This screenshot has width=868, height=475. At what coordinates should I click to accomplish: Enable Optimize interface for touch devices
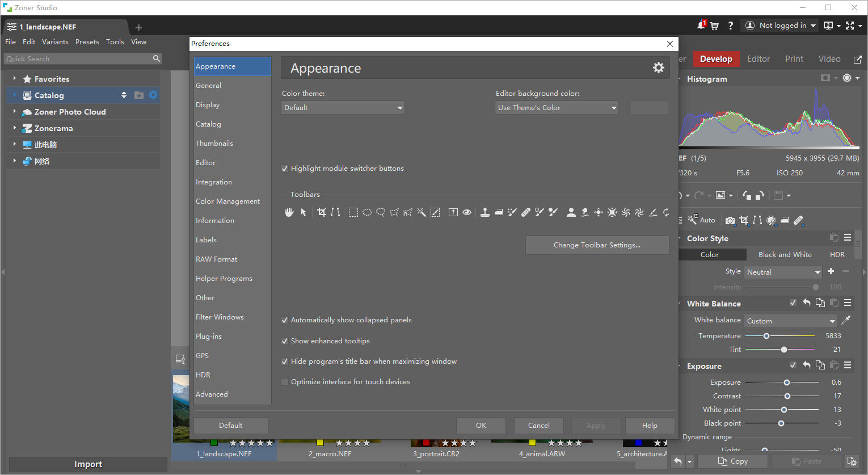(x=285, y=382)
